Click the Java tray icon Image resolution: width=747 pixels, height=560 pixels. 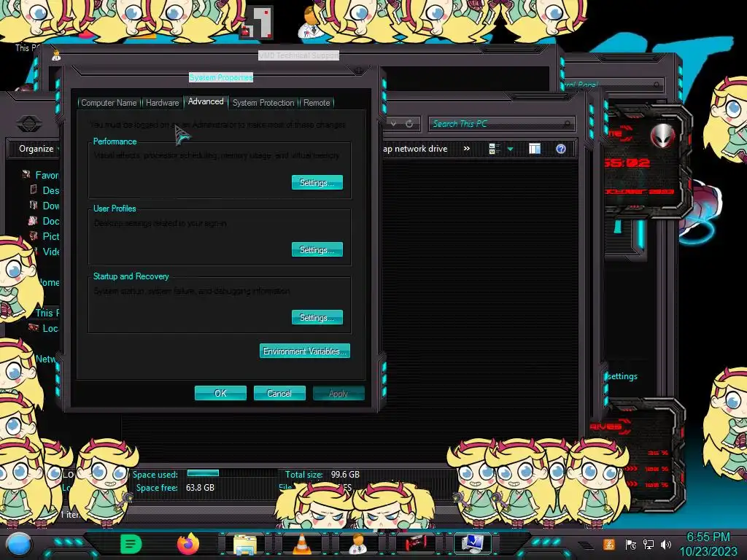click(x=608, y=544)
